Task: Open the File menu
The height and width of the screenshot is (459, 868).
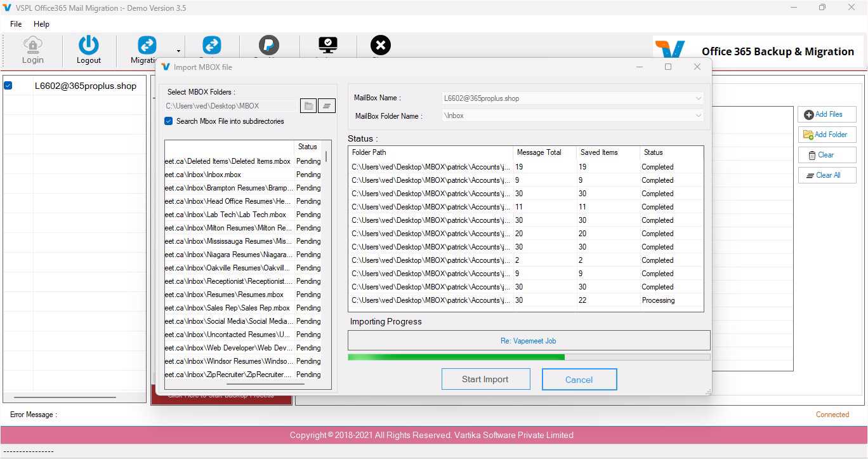Action: 16,24
